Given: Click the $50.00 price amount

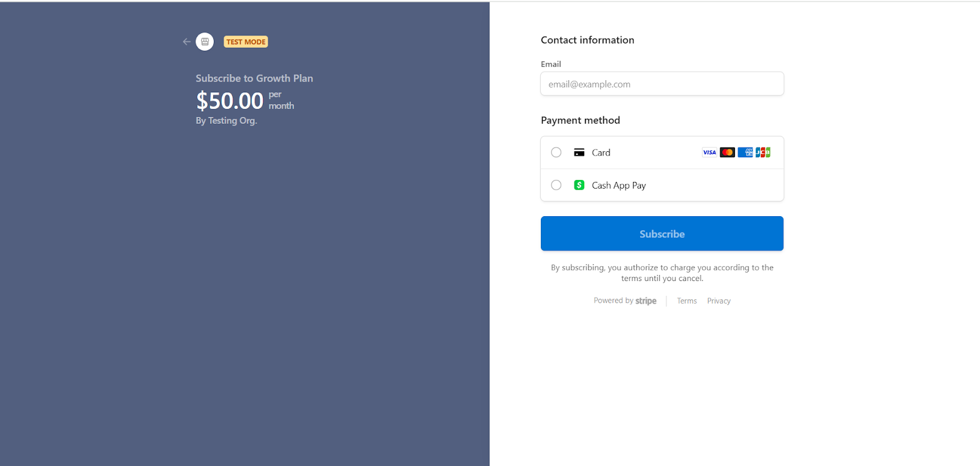Looking at the screenshot, I should click(x=230, y=101).
